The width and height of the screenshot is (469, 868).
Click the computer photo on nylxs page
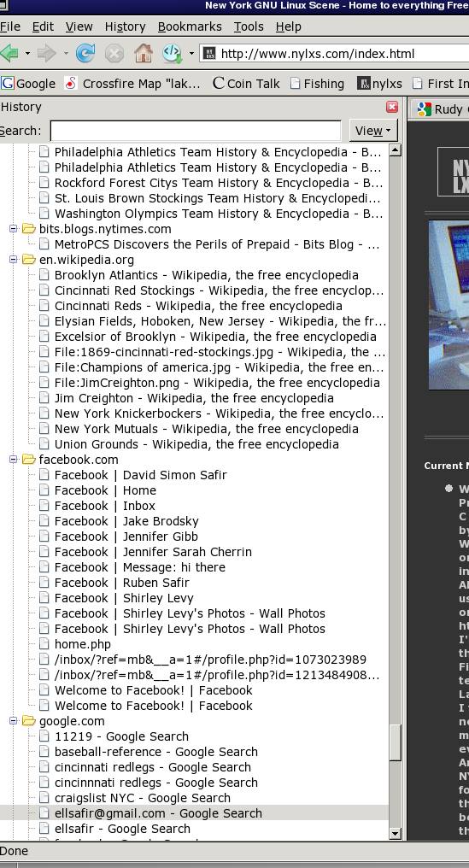click(448, 305)
